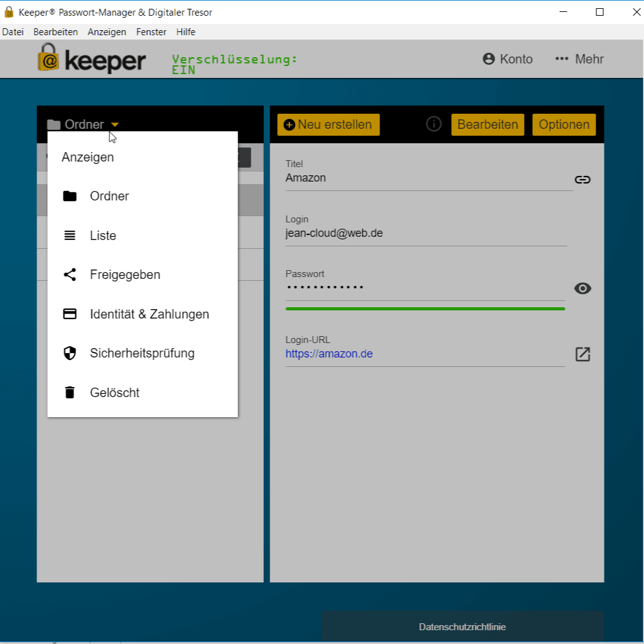Click the info circle icon
This screenshot has width=644, height=644.
tap(434, 124)
